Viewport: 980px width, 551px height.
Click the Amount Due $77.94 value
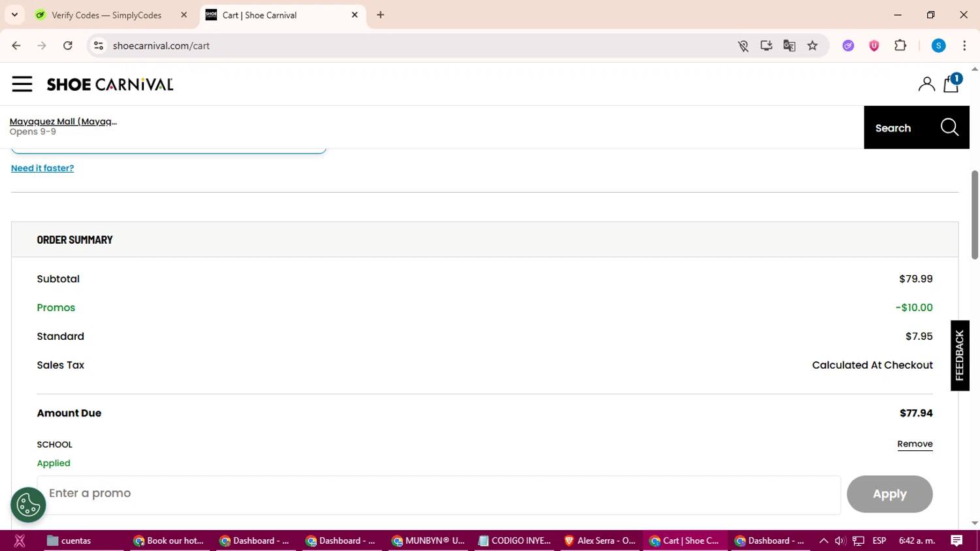pyautogui.click(x=916, y=413)
